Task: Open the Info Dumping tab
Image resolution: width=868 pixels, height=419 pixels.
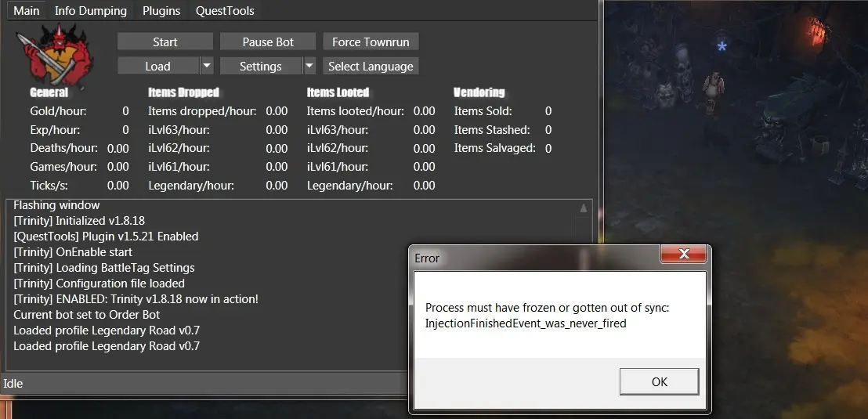Action: pos(91,11)
